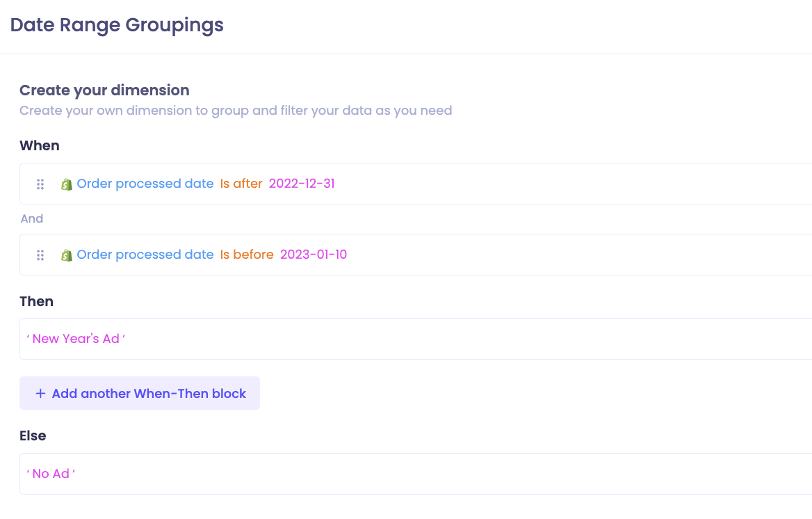
Task: Click the empty area of the first When condition row
Action: tap(569, 184)
